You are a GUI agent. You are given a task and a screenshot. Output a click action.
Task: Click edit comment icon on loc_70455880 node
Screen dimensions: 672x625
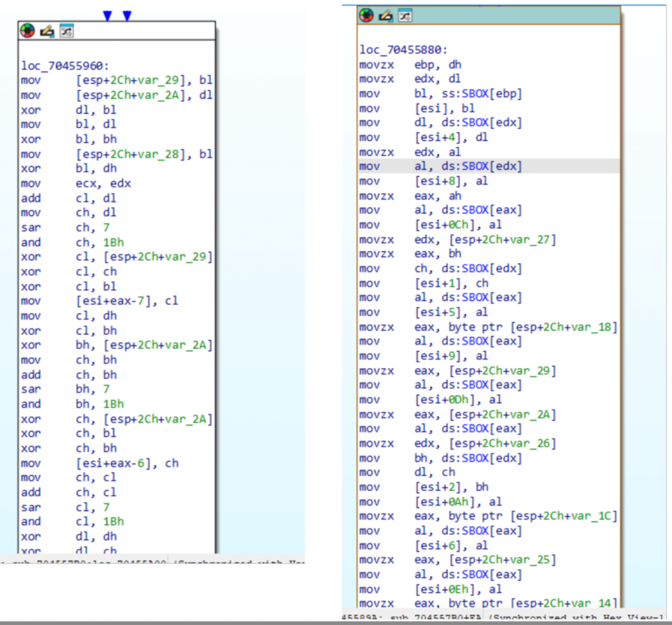[386, 16]
